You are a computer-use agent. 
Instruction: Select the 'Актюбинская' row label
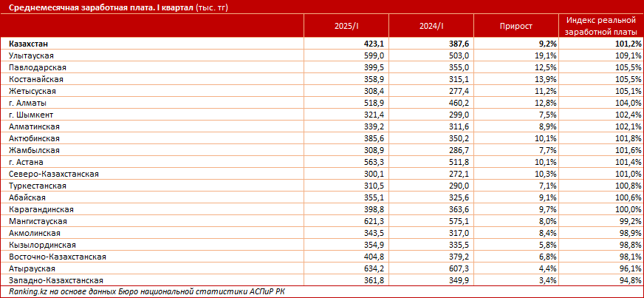tap(34, 138)
